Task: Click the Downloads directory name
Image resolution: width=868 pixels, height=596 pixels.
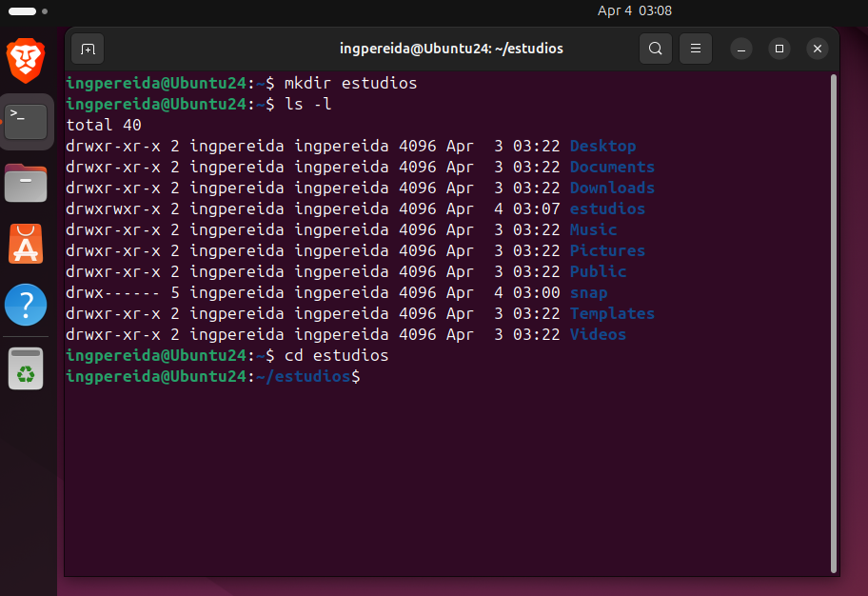Action: [x=612, y=188]
